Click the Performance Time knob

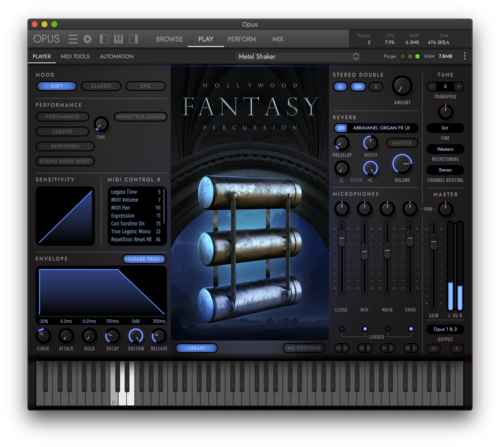(x=101, y=124)
